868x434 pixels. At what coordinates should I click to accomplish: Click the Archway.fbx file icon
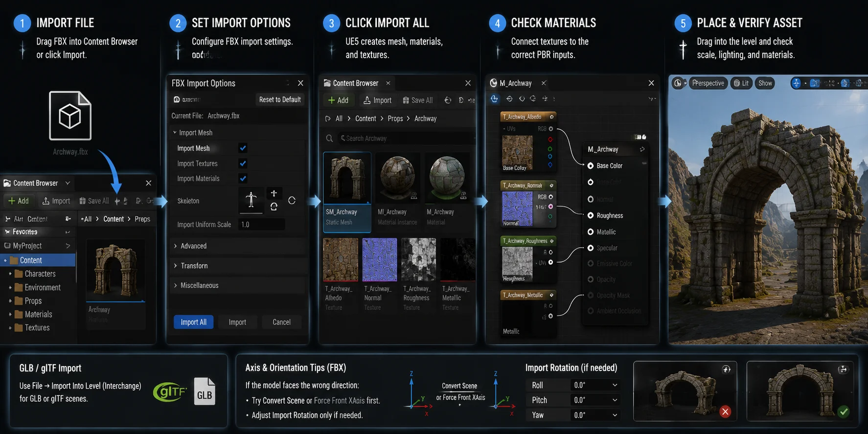coord(70,115)
